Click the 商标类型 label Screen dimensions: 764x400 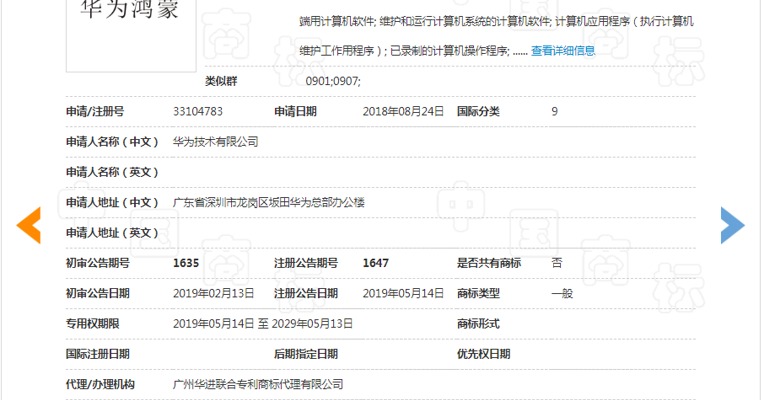pyautogui.click(x=478, y=293)
